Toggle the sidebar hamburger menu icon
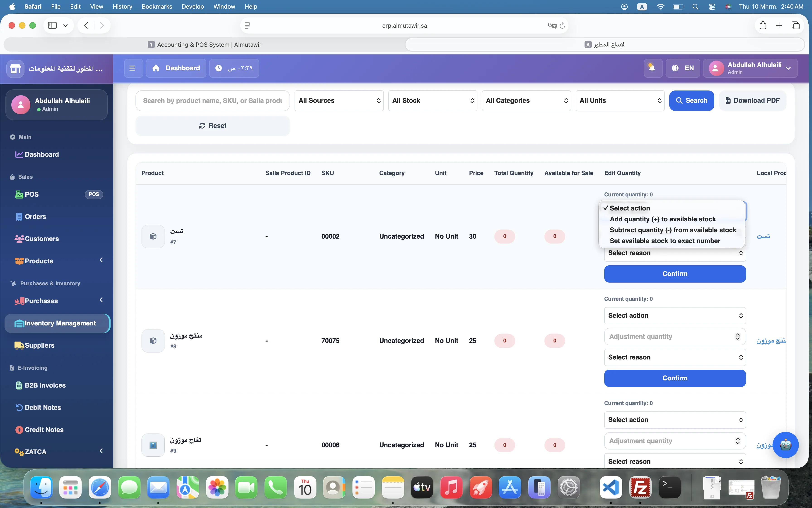The width and height of the screenshot is (812, 508). tap(132, 68)
